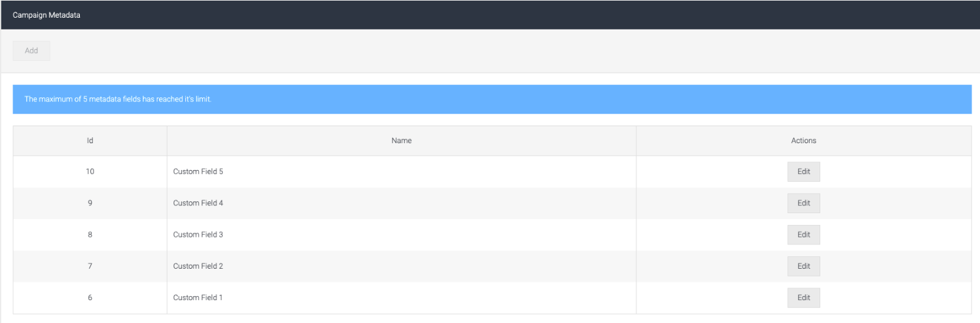Click the Id cell showing 10

[90, 171]
